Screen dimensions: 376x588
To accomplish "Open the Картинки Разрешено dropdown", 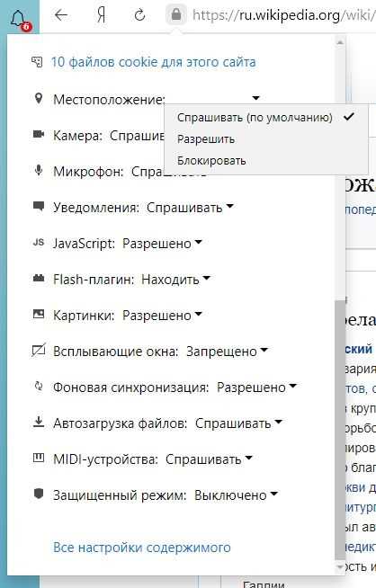I will pyautogui.click(x=162, y=316).
